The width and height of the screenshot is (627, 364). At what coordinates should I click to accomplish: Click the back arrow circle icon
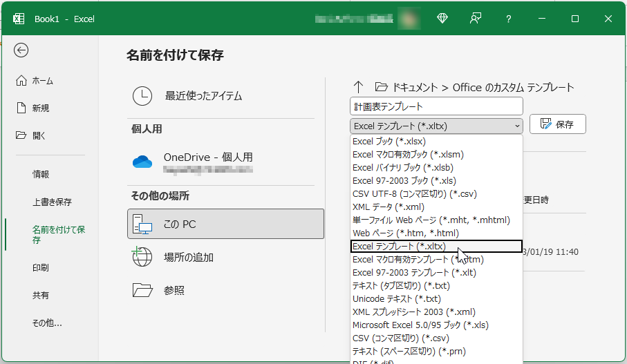[21, 50]
